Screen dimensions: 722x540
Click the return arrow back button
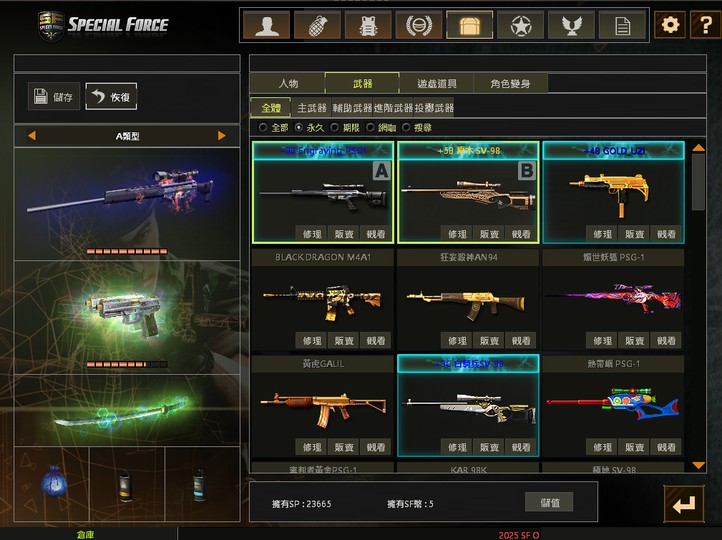[684, 504]
